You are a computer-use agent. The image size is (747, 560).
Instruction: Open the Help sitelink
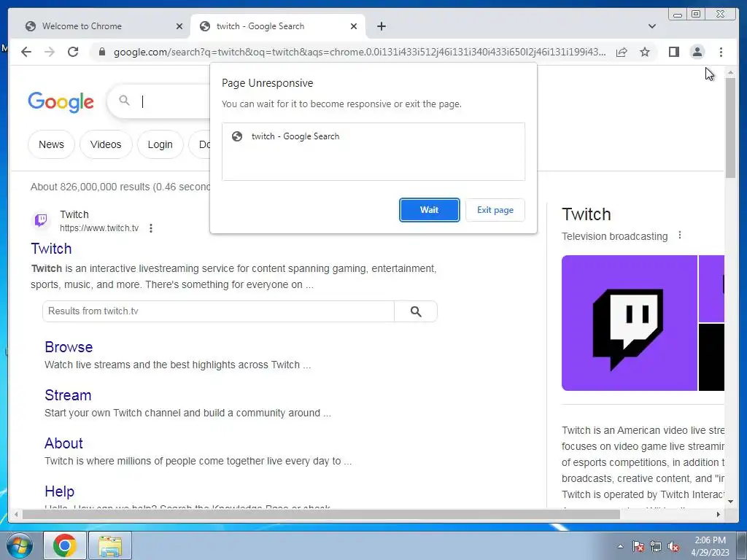[60, 491]
